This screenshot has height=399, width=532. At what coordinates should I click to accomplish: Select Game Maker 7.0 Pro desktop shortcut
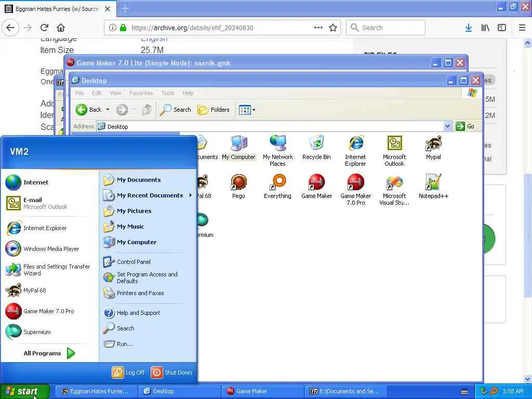coord(355,190)
